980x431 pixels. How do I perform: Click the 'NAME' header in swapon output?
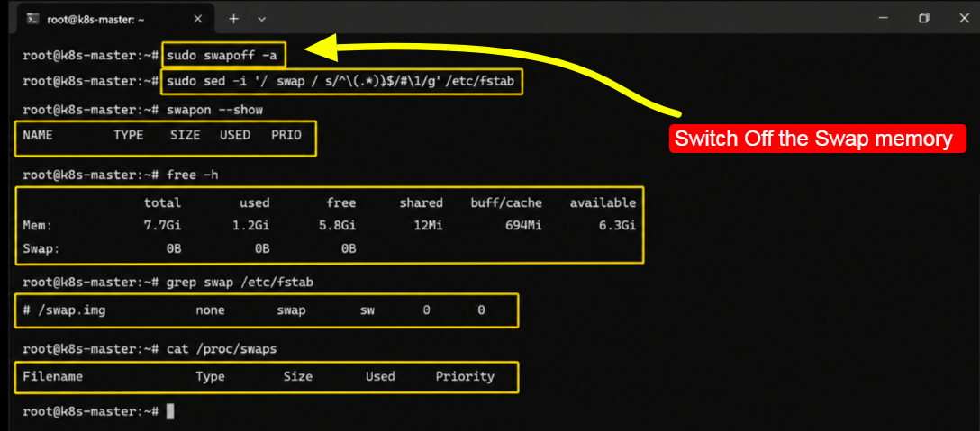38,135
